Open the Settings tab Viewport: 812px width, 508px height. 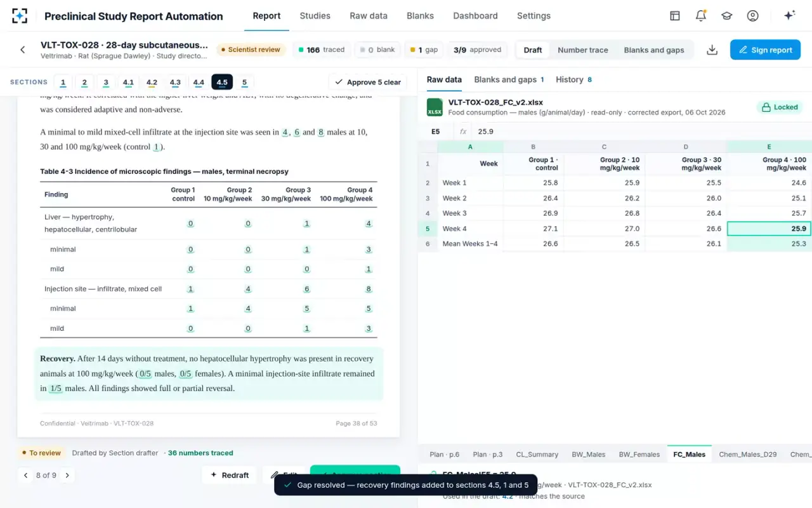click(534, 16)
